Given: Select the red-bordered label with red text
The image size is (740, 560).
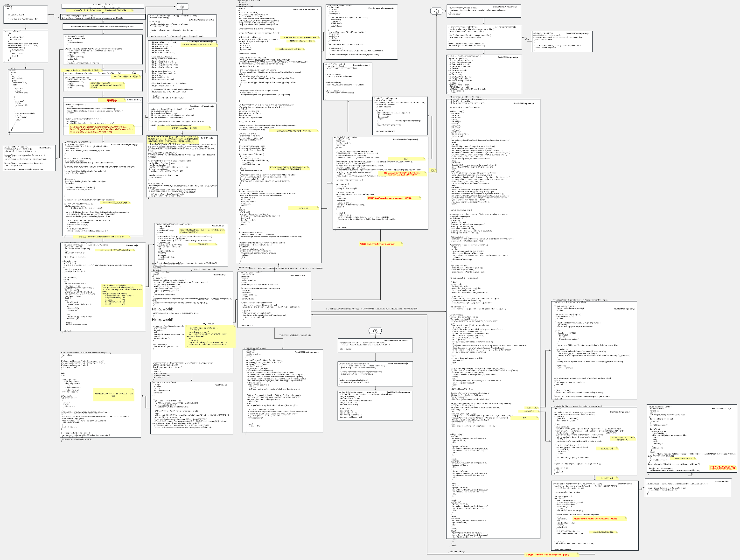Looking at the screenshot, I should (723, 468).
